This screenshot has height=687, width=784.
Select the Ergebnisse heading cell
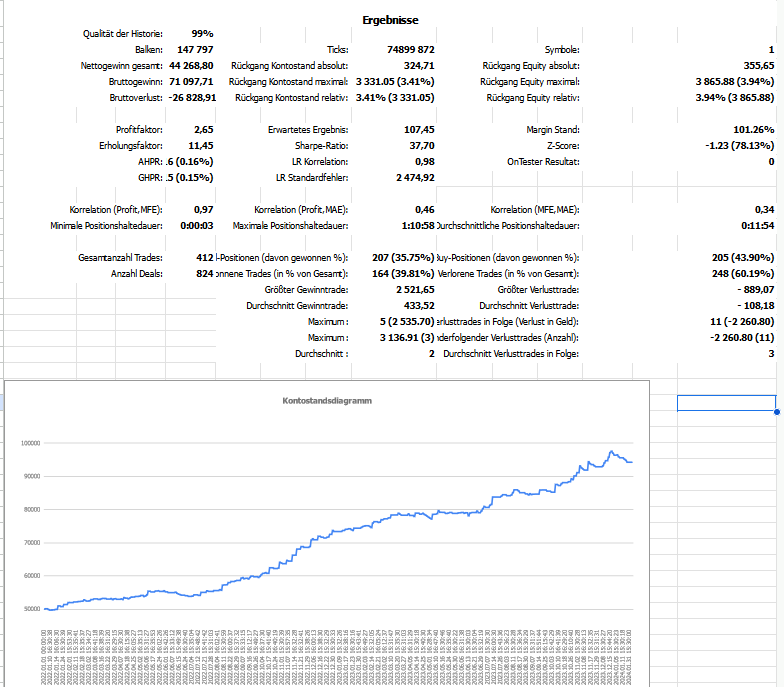pos(390,20)
